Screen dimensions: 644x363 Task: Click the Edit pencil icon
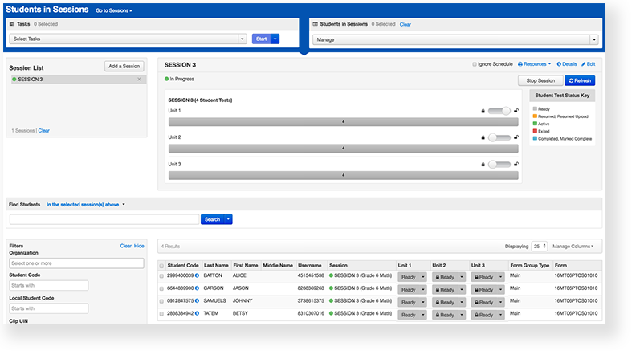click(583, 64)
